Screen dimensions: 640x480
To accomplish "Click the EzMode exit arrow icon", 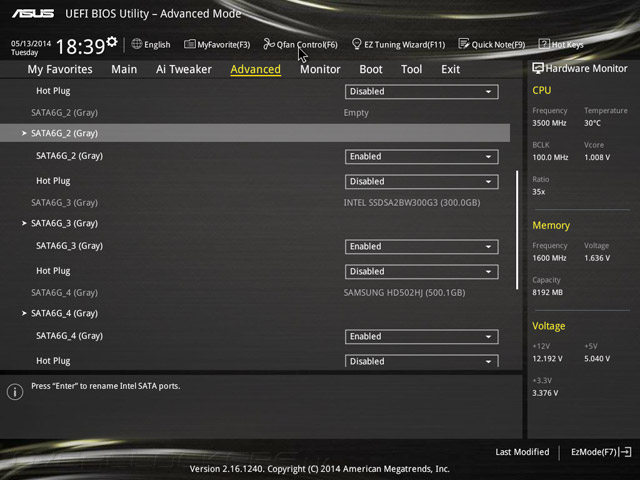I will click(625, 452).
